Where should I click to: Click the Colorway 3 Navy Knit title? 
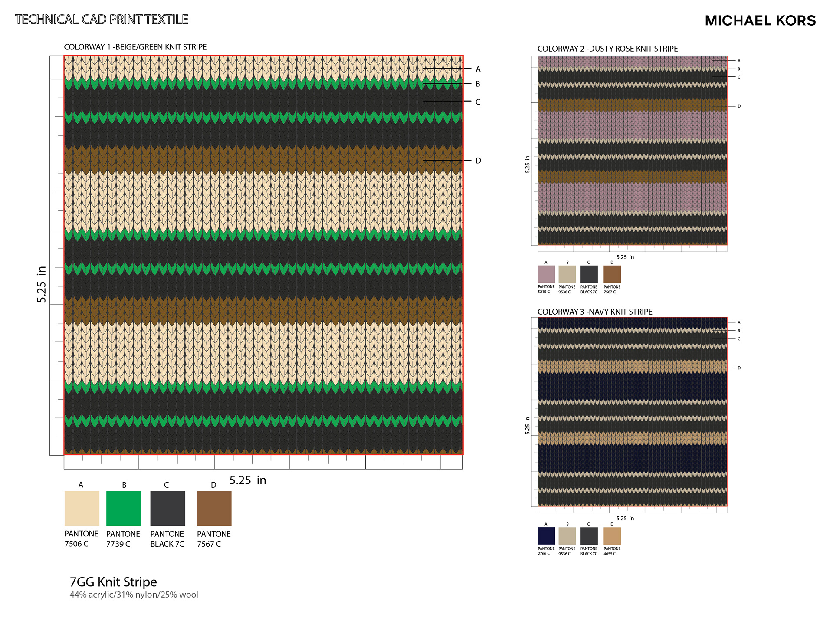pyautogui.click(x=595, y=312)
